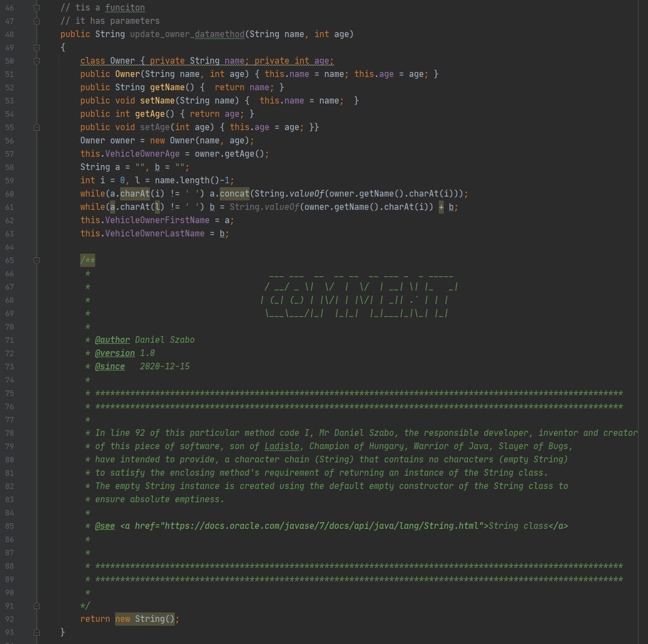Screen dimensions: 648x644
Task: Click the underlined name 'Ladislo'
Action: click(282, 446)
